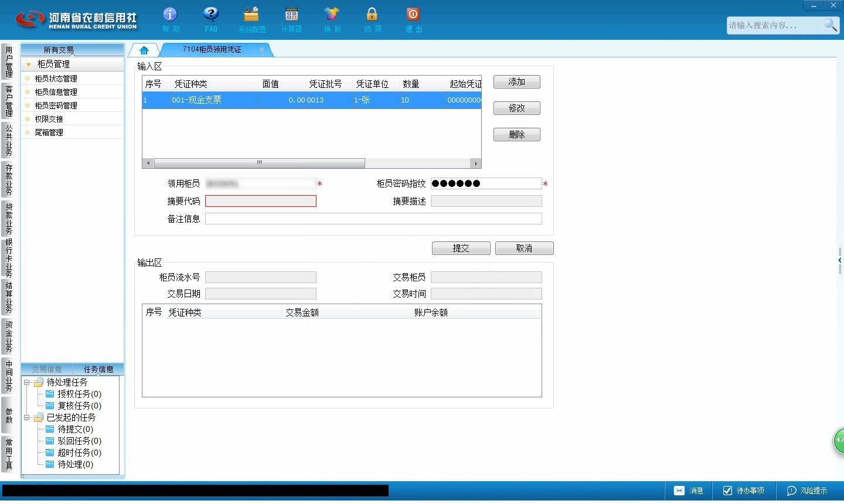Open the 待提交(0) folder
This screenshot has width=844, height=504.
[x=69, y=429]
